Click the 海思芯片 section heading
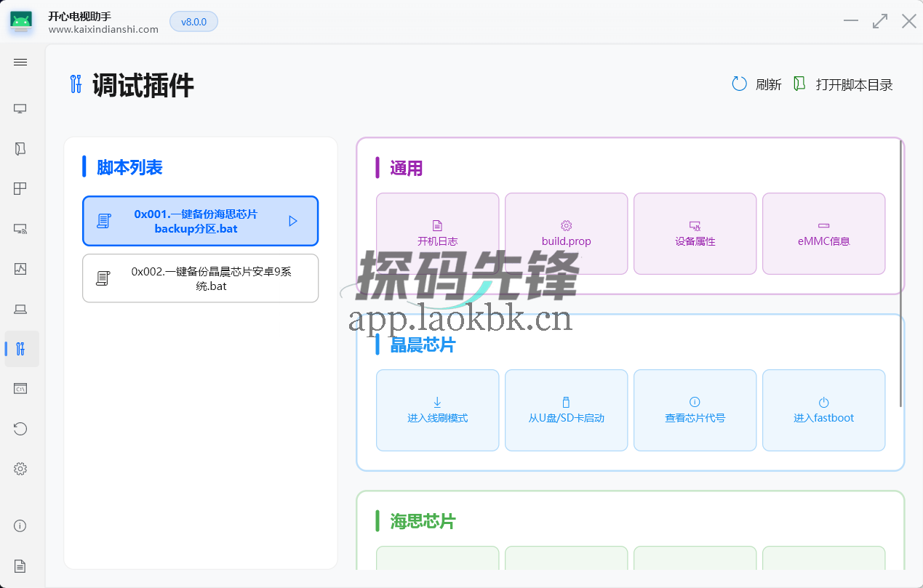 point(423,522)
